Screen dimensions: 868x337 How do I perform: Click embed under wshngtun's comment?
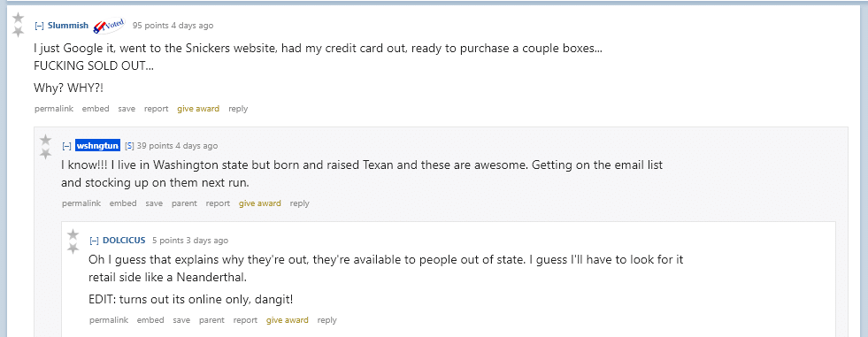tap(123, 203)
